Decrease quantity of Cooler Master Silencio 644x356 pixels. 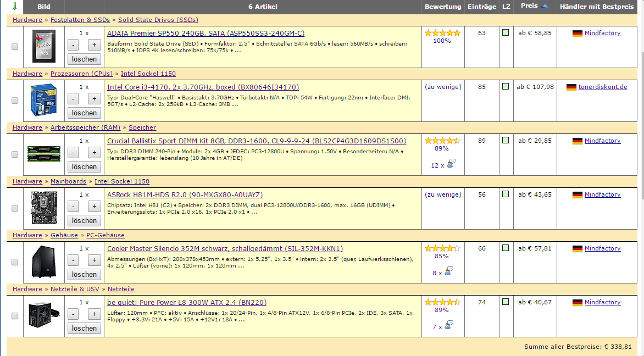pos(73,260)
